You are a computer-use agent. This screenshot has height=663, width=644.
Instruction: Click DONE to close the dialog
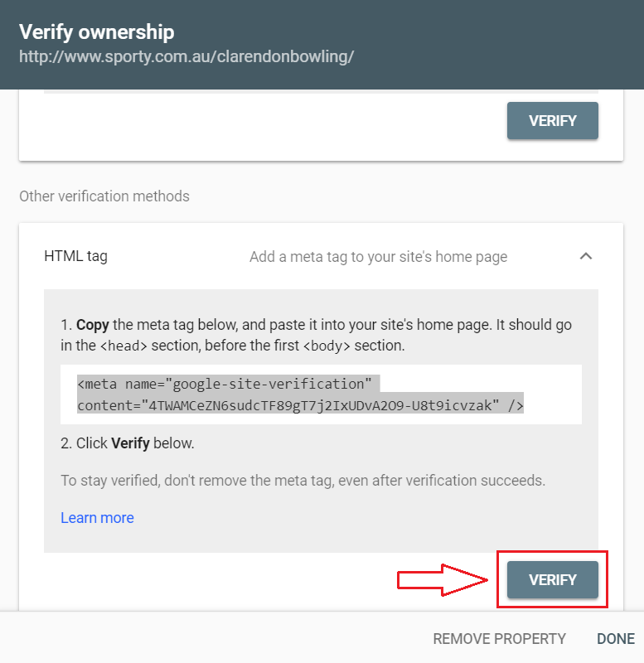click(616, 638)
